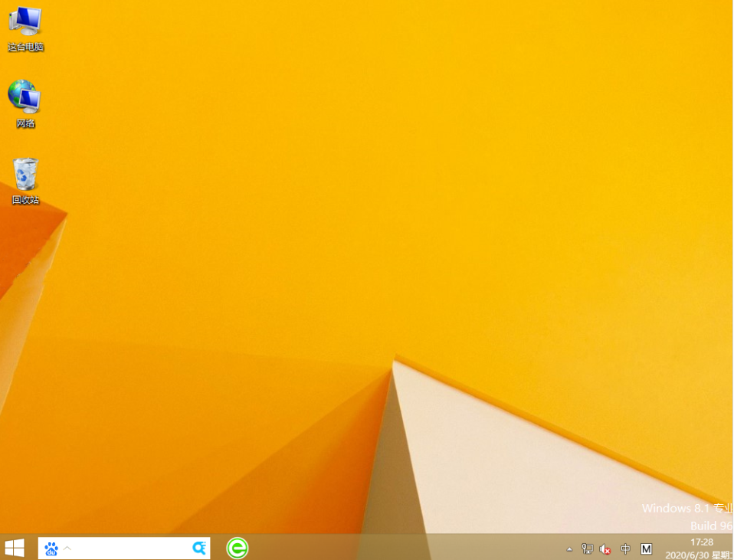
Task: Select the 这台电脑 desktop icon
Action: coord(25,21)
